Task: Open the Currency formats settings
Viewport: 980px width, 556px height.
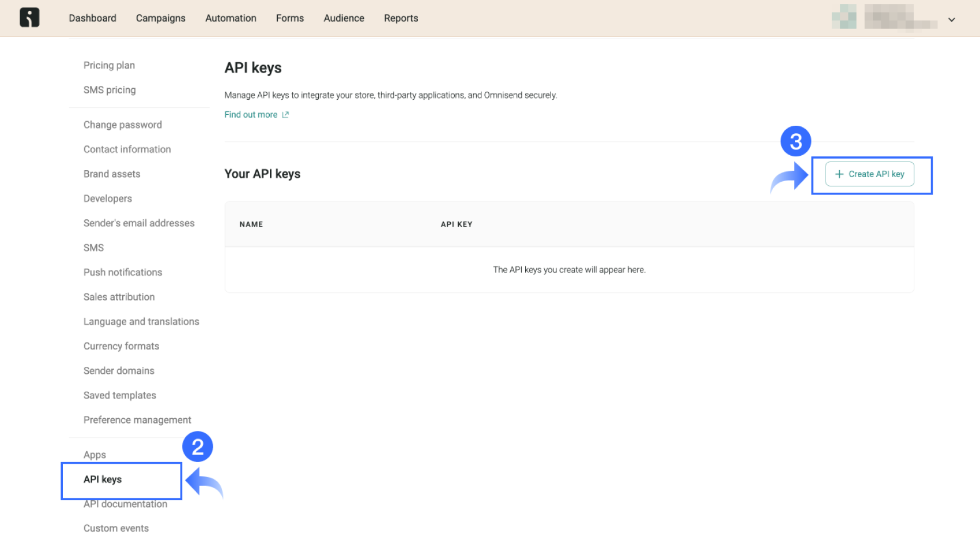Action: pyautogui.click(x=121, y=345)
